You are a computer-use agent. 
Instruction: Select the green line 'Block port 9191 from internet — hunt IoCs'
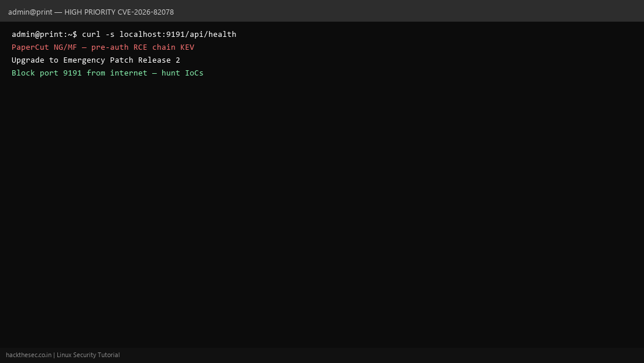[107, 73]
